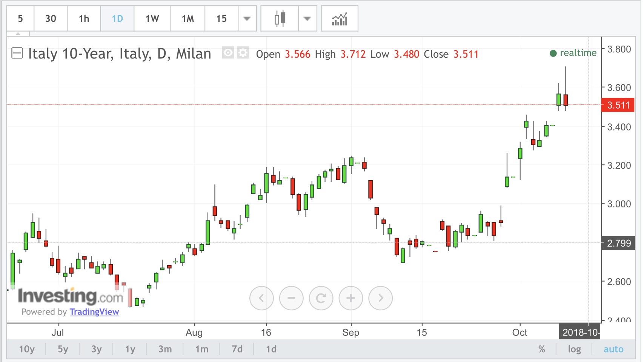Image resolution: width=644 pixels, height=362 pixels.
Task: Reset chart with the refresh button
Action: coord(321,298)
